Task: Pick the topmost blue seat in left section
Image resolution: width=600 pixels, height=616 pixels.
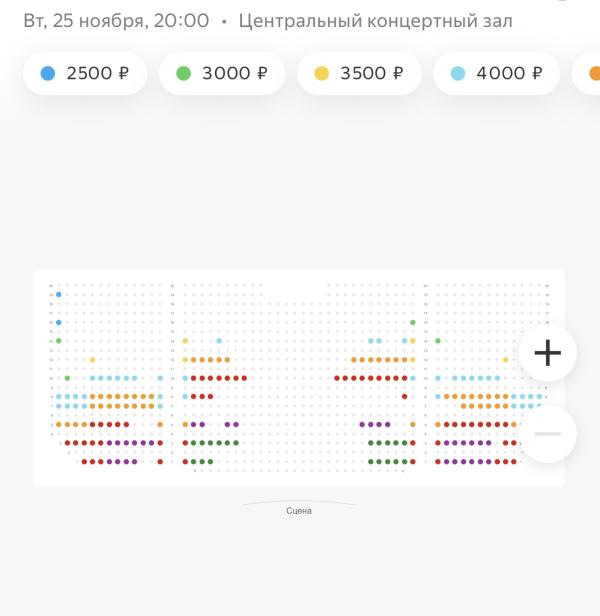Action: (x=59, y=294)
